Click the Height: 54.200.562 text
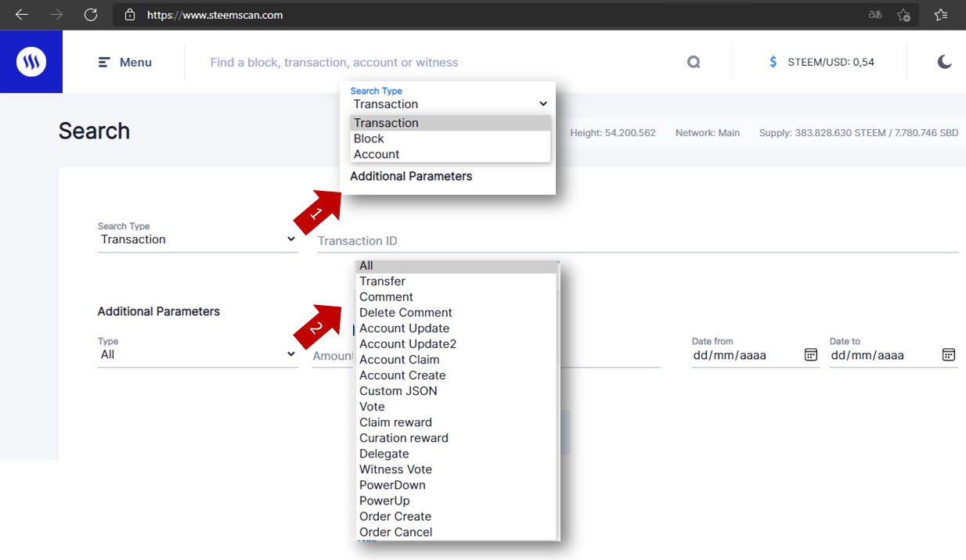The width and height of the screenshot is (966, 560). point(613,133)
